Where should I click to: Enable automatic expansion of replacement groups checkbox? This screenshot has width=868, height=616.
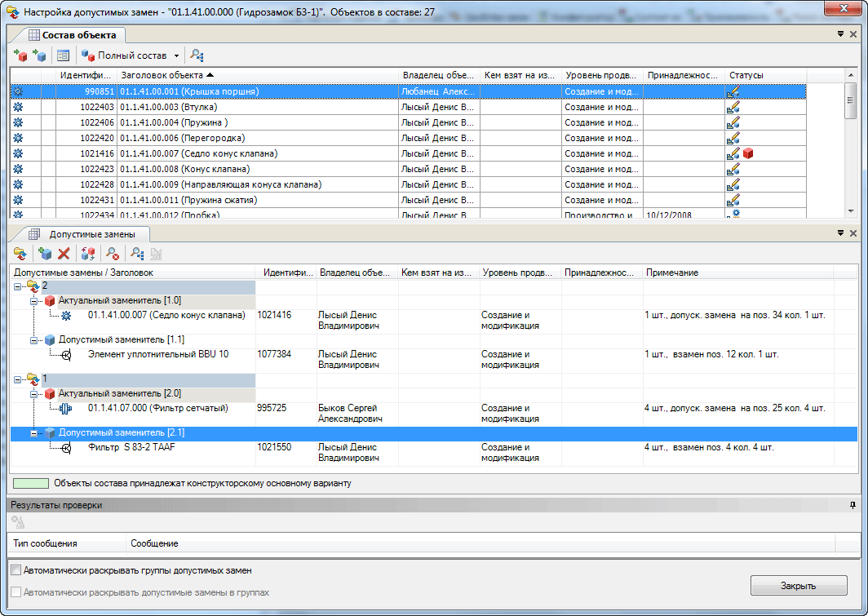(x=15, y=570)
